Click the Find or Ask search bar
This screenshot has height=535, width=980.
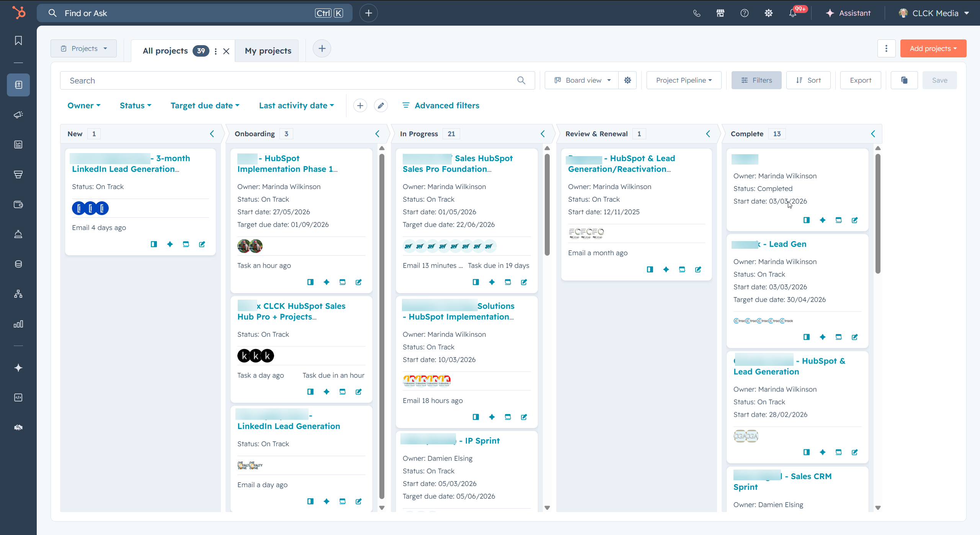194,13
